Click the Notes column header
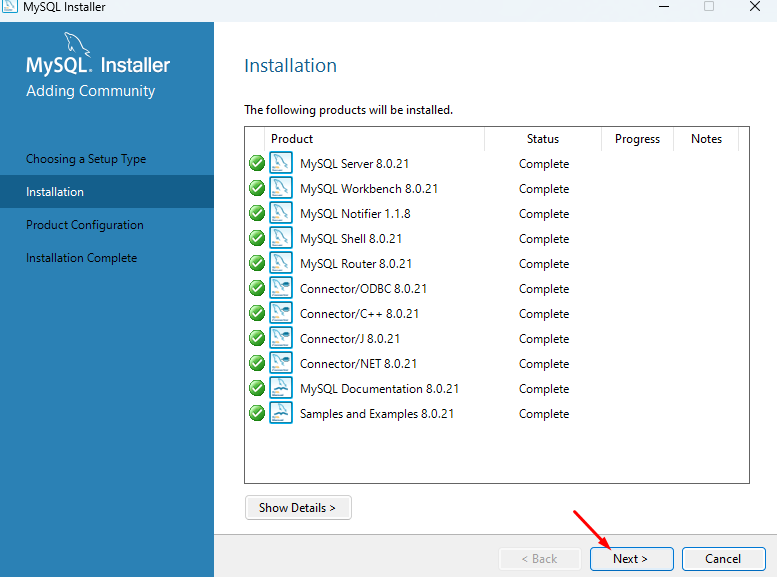Screen dimensions: 777x577 [706, 139]
